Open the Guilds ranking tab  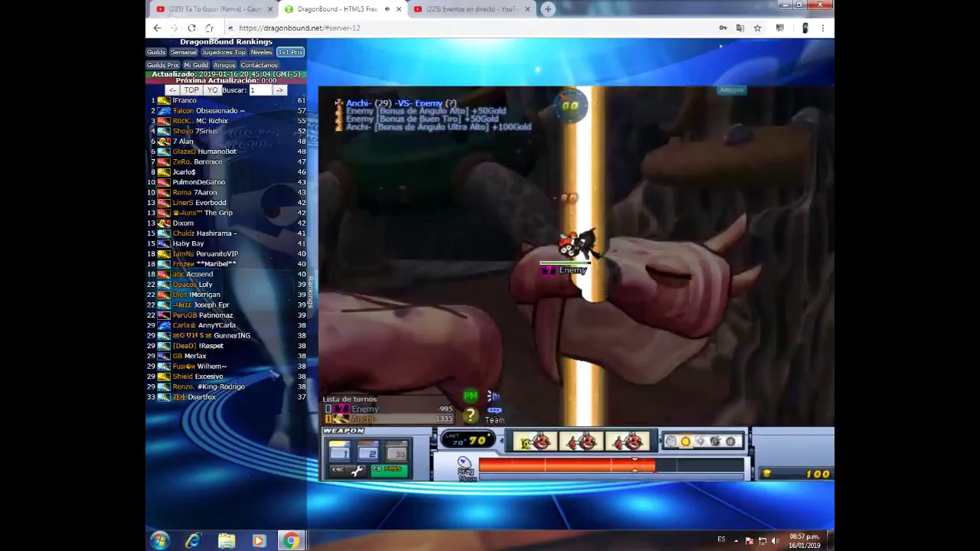click(x=156, y=52)
